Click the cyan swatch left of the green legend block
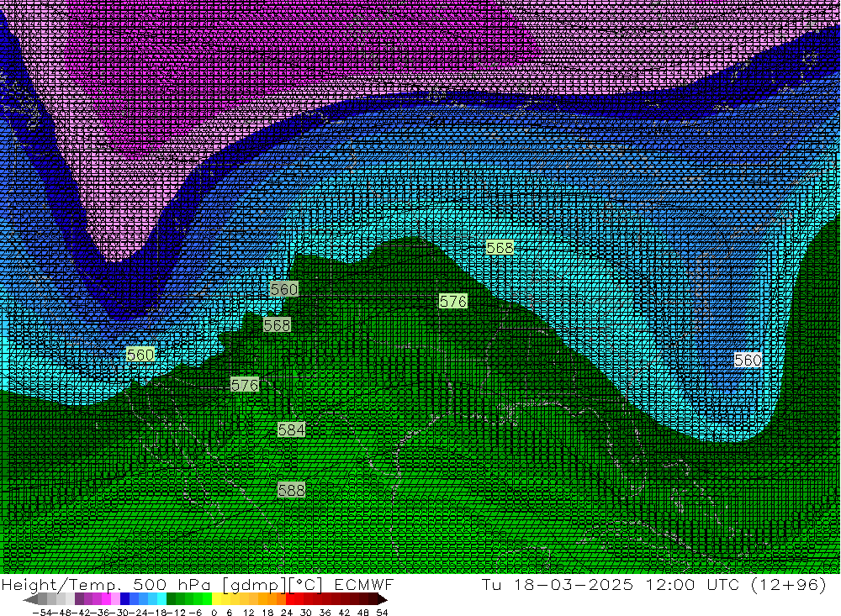The height and width of the screenshot is (616, 841). click(x=162, y=599)
